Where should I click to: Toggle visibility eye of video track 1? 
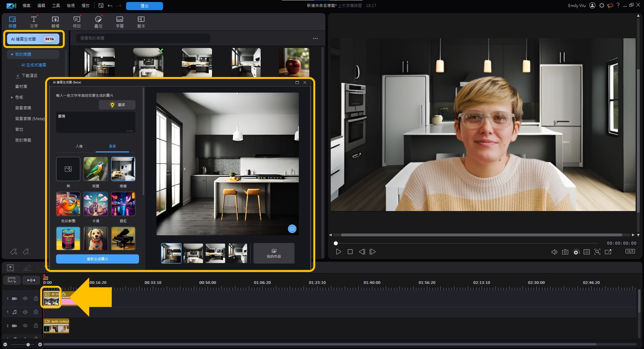25,298
